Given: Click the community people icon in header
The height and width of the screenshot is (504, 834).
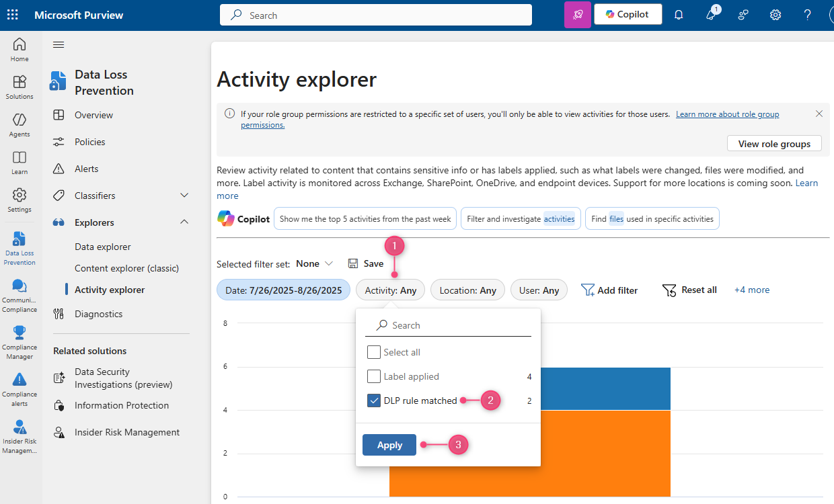Looking at the screenshot, I should (743, 15).
